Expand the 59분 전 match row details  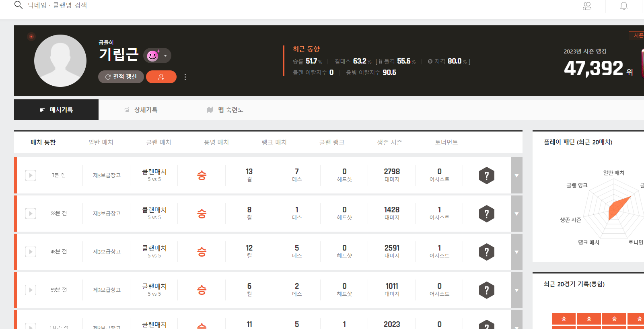(x=516, y=290)
